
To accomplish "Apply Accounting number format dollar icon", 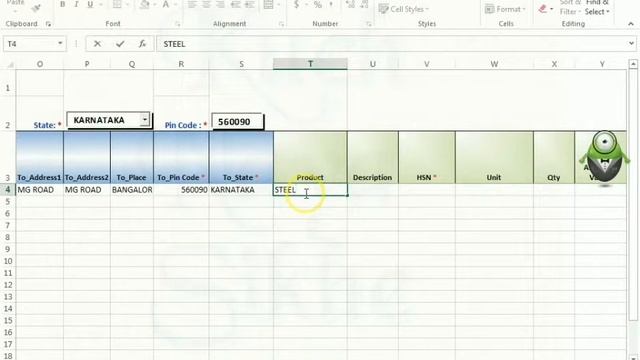I will (x=297, y=4).
